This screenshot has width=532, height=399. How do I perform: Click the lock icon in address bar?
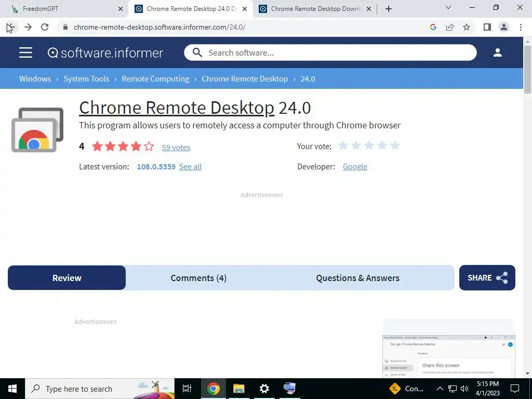65,27
